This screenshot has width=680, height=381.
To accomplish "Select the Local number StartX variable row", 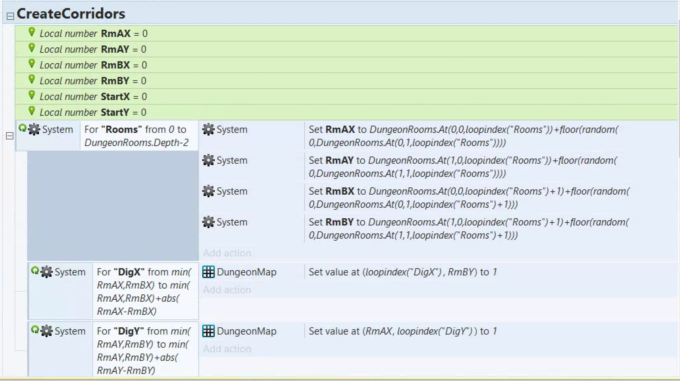I will click(x=347, y=97).
